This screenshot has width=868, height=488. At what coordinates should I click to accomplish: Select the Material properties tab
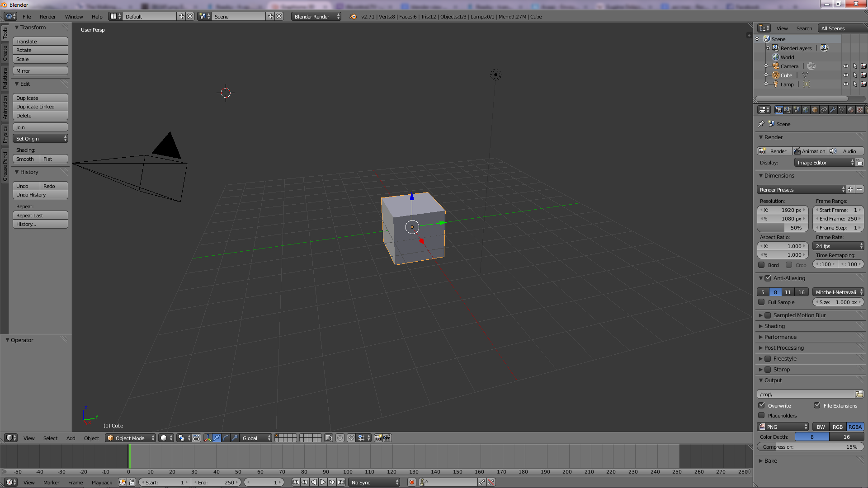coord(851,110)
